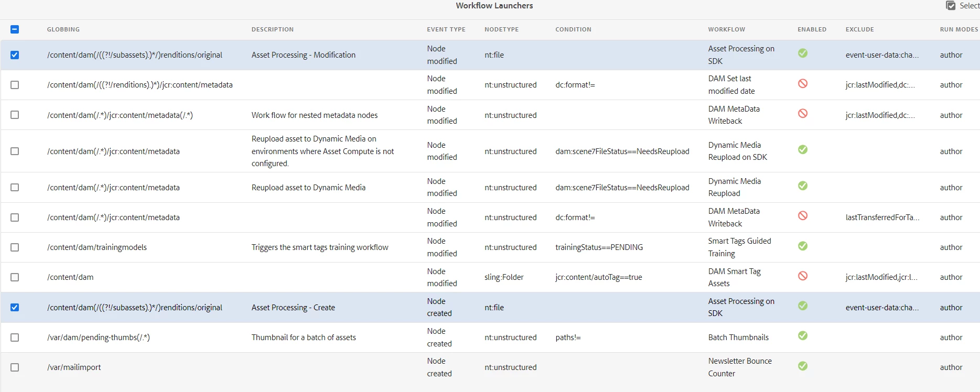Click description 'Thumbnail for a batch of assets'

304,337
